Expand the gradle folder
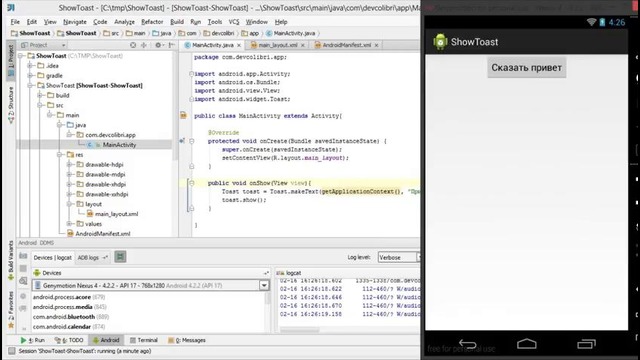640x360 pixels. coord(30,76)
